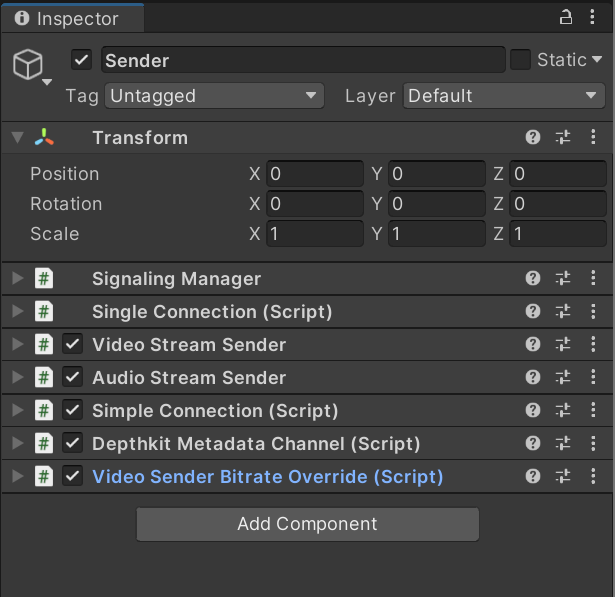Open Inspector panel kebab menu
The image size is (615, 597).
coord(594,17)
